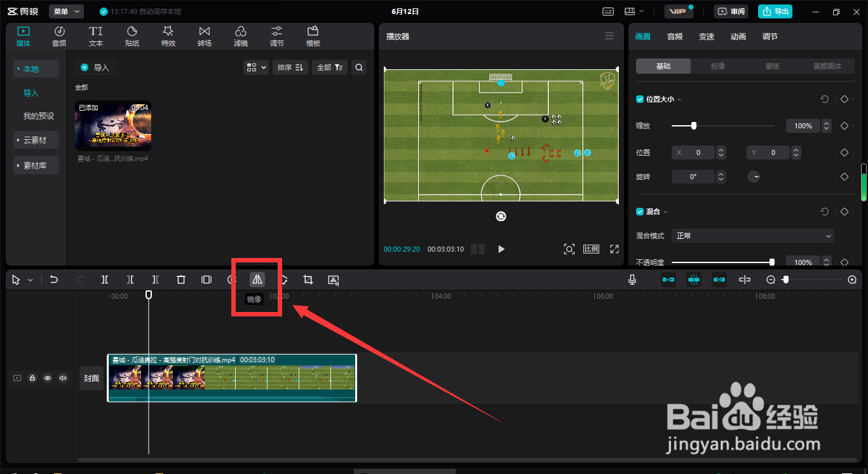Select the imported mp4 media thumbnail
Screen dimensions: 868x474
pyautogui.click(x=113, y=126)
